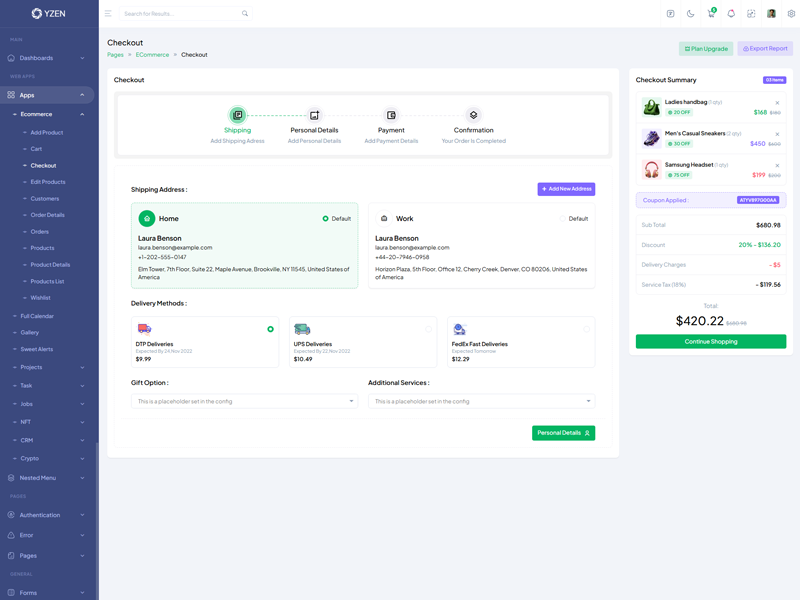Go to Wishlist in the sidebar
The height and width of the screenshot is (600, 800).
pos(41,297)
